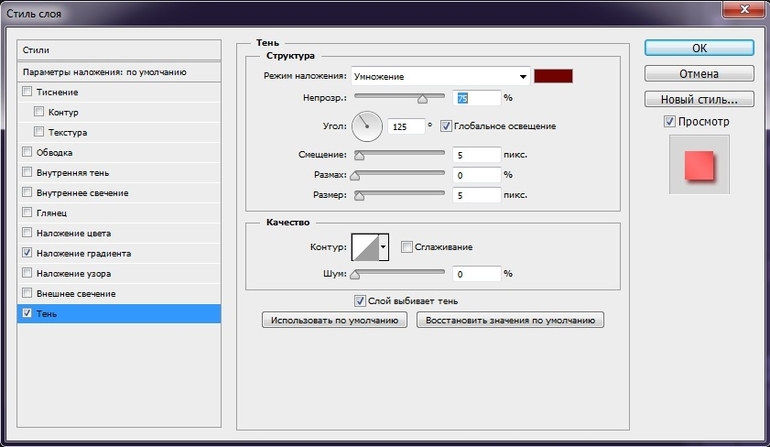Click the Непрозр. opacity slider

coord(400,98)
